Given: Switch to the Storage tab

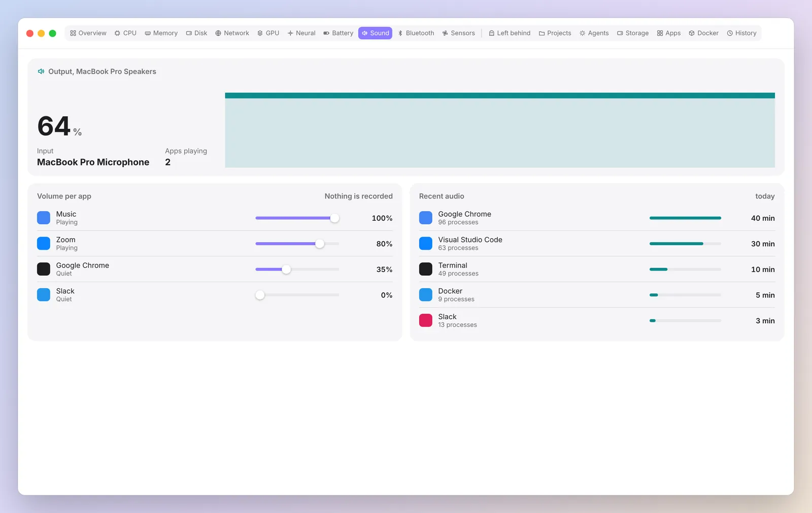Looking at the screenshot, I should coord(633,33).
